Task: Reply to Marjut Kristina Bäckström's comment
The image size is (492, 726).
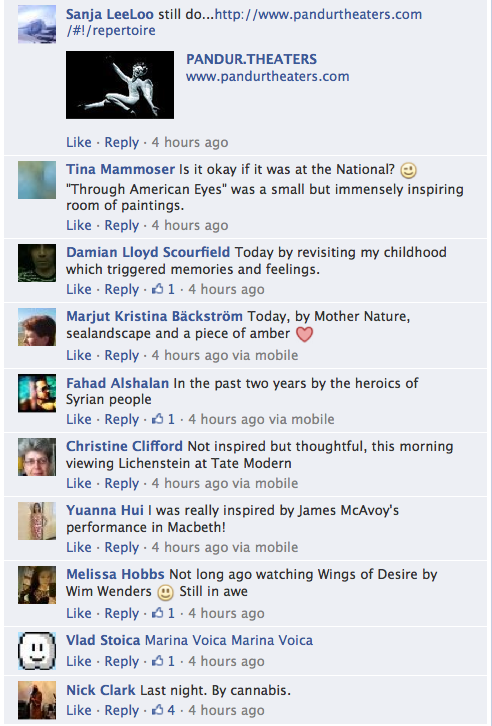Action: pos(121,356)
